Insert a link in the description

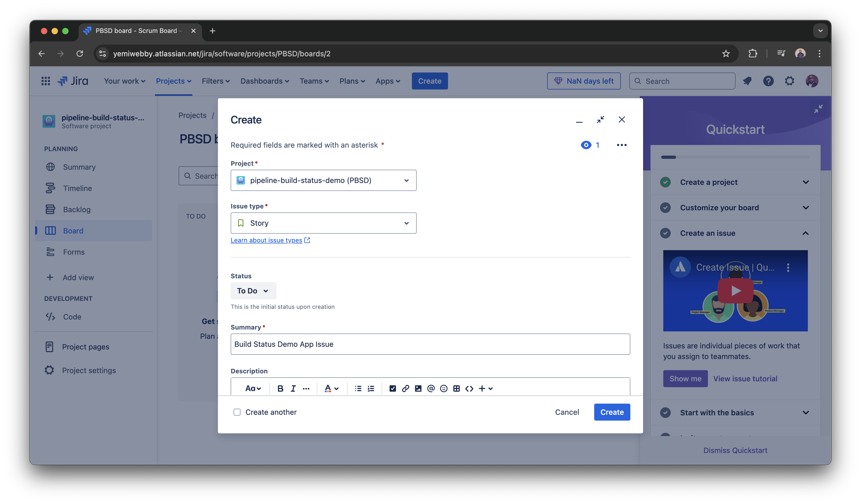[x=405, y=388]
